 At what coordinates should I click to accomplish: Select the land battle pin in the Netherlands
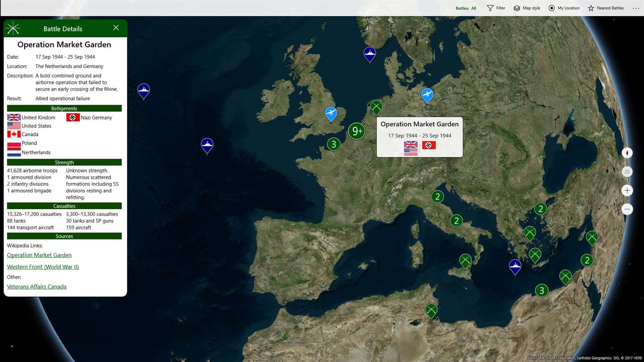pos(376,107)
